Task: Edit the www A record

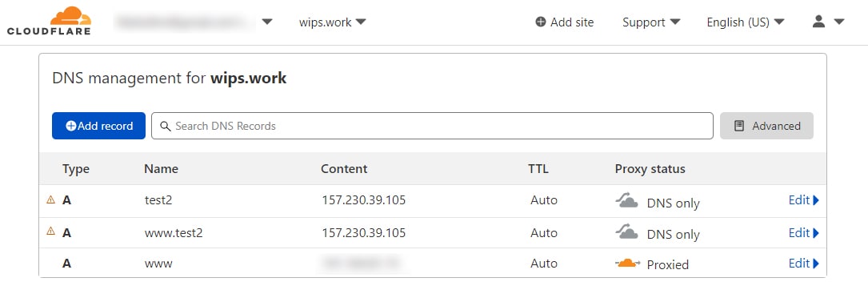Action: 804,263
